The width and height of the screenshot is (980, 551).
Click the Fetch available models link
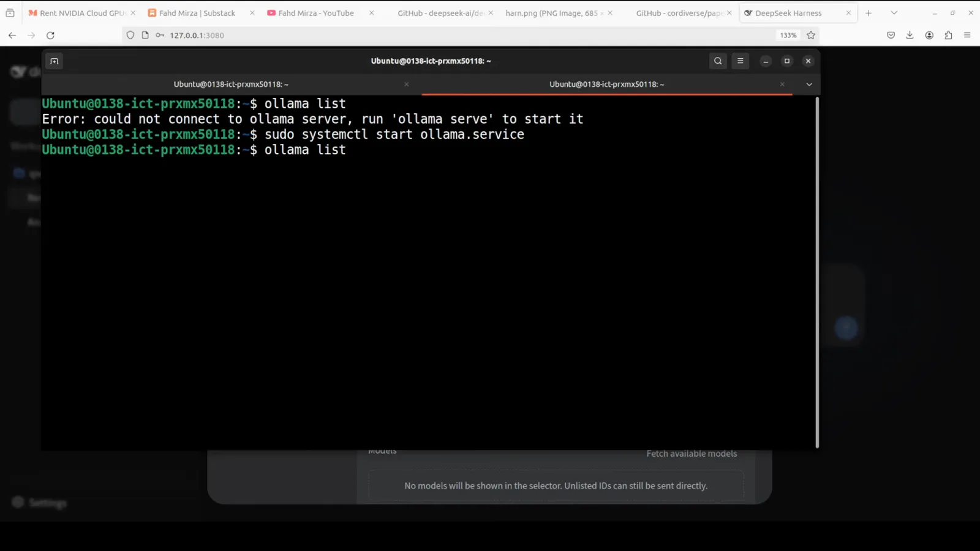pyautogui.click(x=692, y=454)
